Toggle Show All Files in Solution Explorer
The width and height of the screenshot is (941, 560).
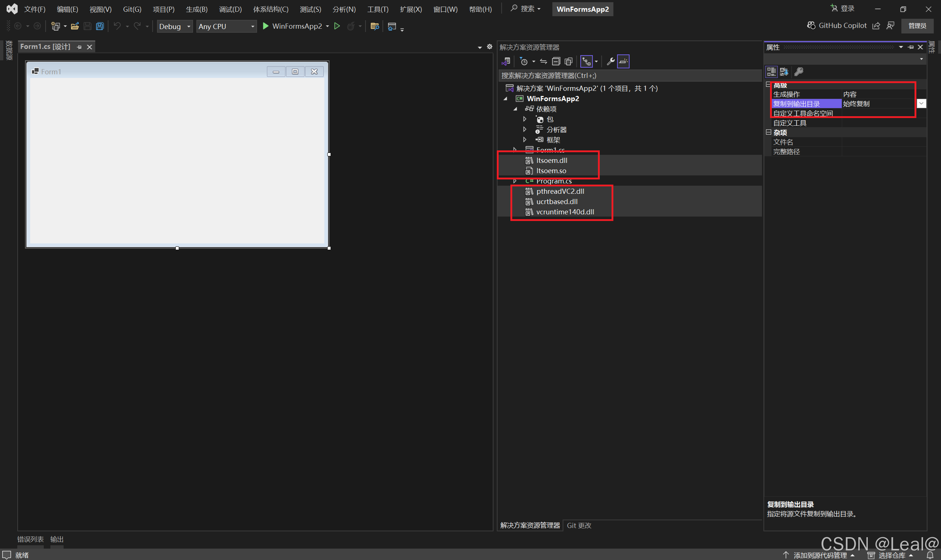click(x=568, y=61)
